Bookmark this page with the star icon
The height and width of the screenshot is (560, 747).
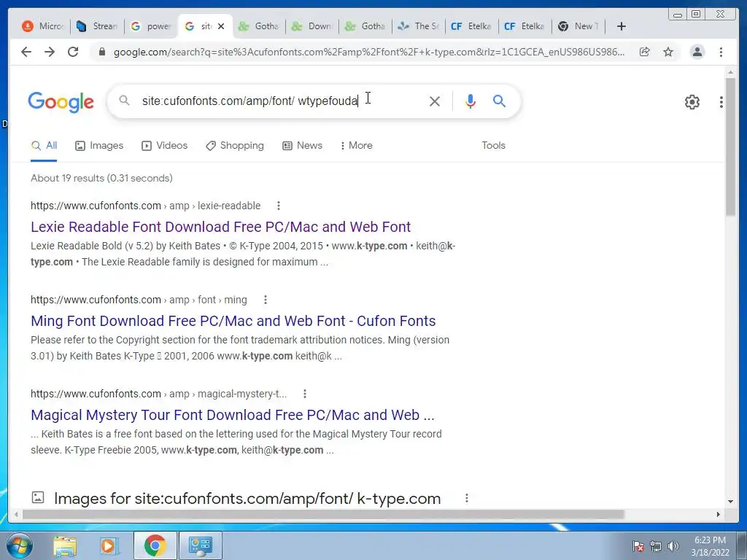point(668,52)
